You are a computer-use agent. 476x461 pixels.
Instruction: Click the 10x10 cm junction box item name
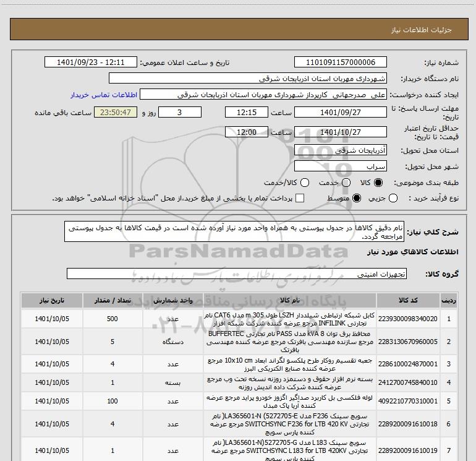[x=289, y=364]
